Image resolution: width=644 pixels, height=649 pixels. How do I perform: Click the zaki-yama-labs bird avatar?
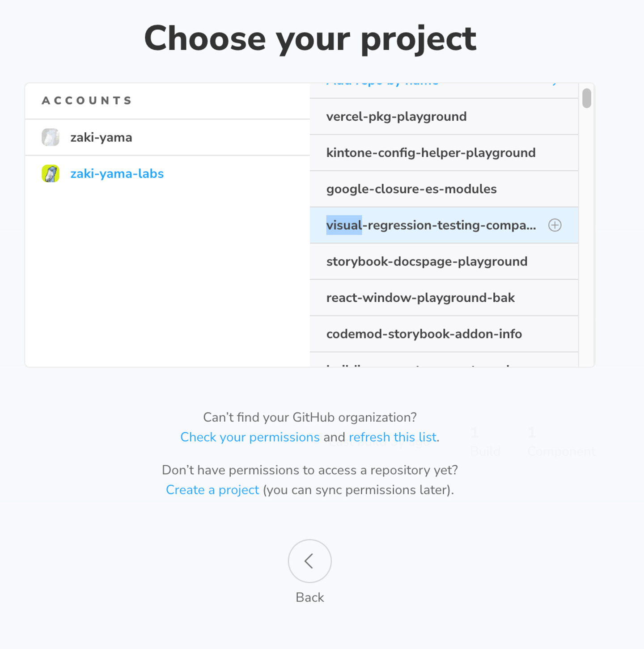pyautogui.click(x=51, y=173)
